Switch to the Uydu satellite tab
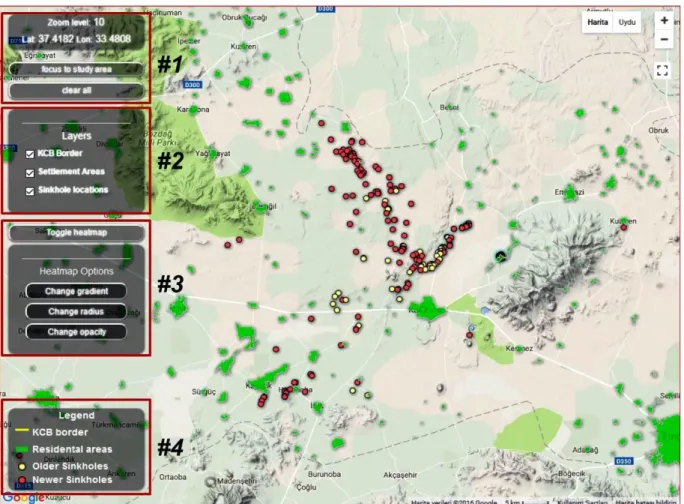 (x=627, y=22)
